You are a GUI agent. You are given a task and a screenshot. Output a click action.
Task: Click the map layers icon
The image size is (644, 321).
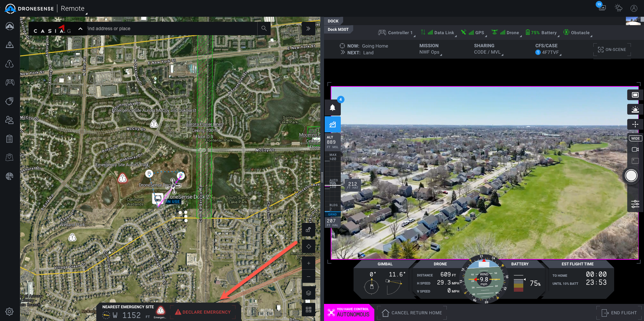(309, 293)
